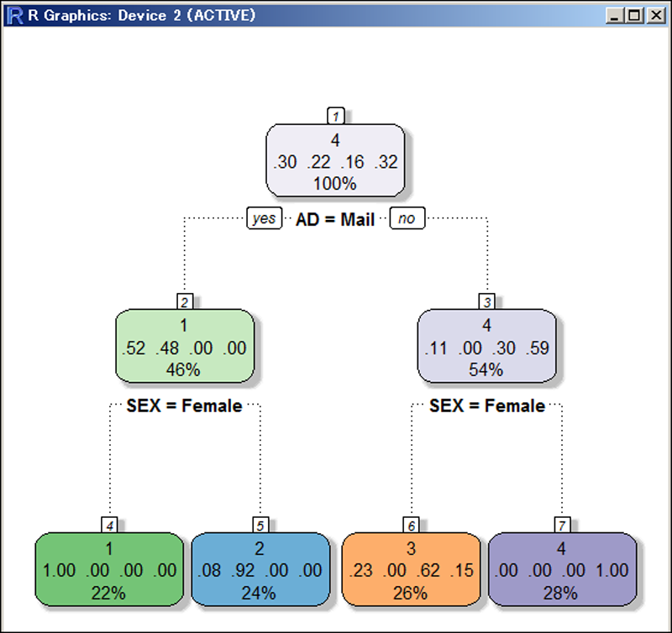Pick the orange leaf node with 26%
The width and height of the screenshot is (672, 633).
[x=412, y=570]
